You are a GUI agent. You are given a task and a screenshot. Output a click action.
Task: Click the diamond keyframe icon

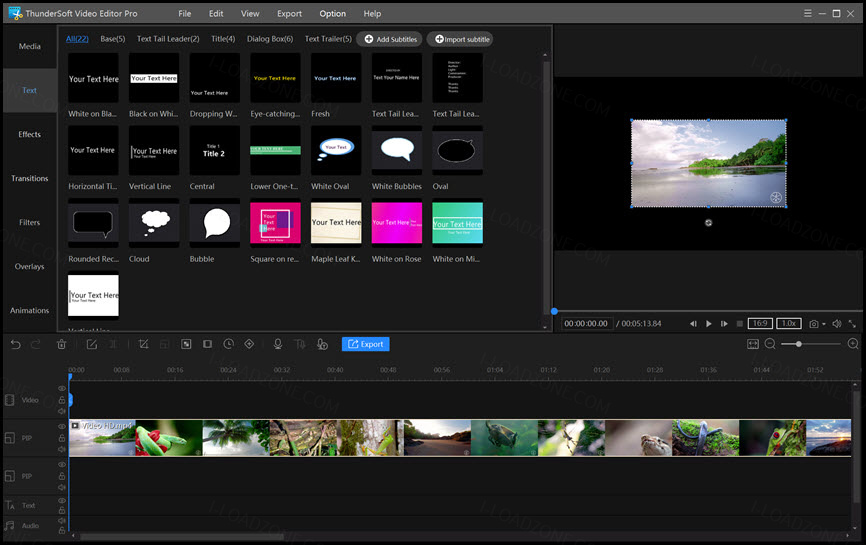250,344
